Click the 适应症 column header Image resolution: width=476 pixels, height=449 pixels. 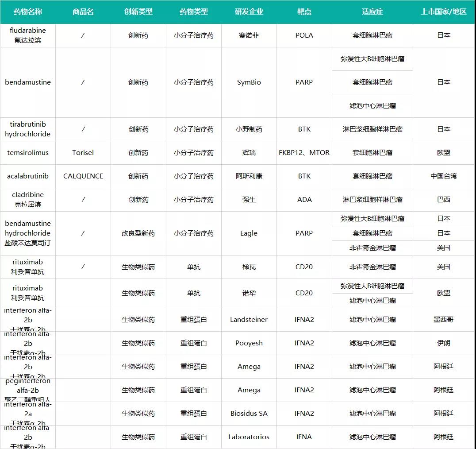pyautogui.click(x=372, y=12)
